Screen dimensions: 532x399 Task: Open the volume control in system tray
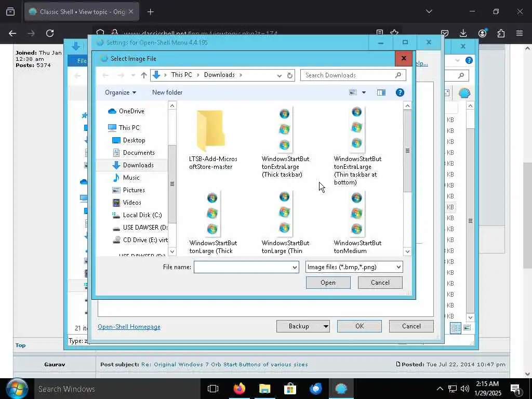(x=465, y=389)
